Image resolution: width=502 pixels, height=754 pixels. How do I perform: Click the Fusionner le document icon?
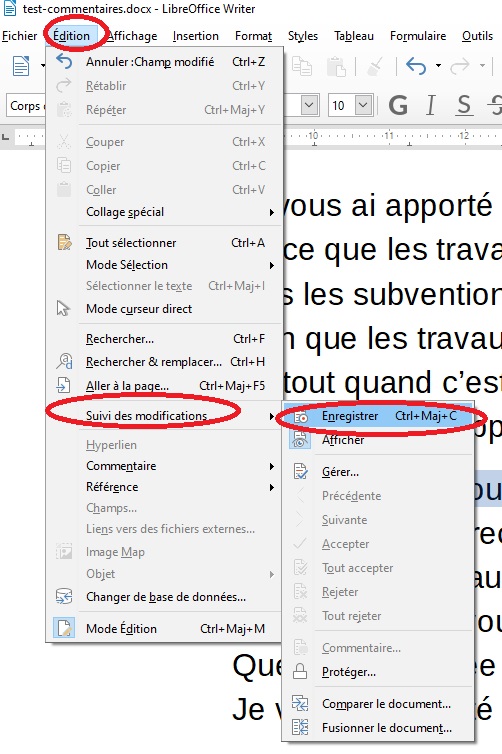click(x=301, y=728)
